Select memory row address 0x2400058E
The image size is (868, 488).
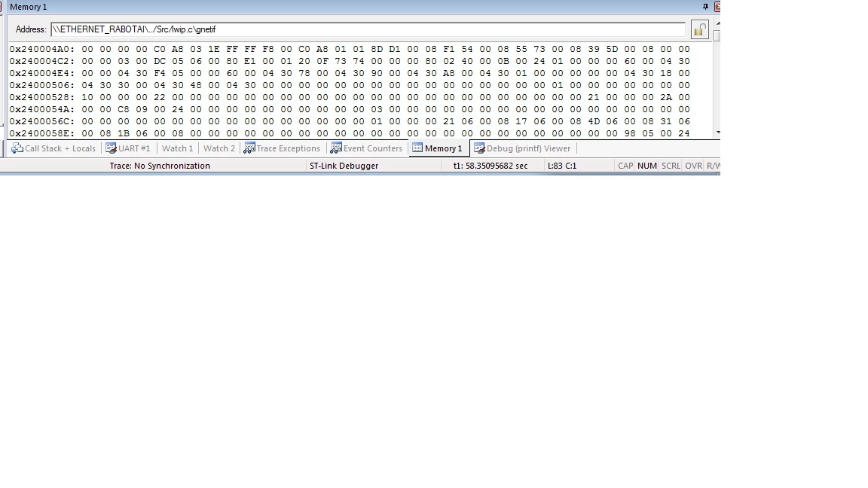pos(42,133)
